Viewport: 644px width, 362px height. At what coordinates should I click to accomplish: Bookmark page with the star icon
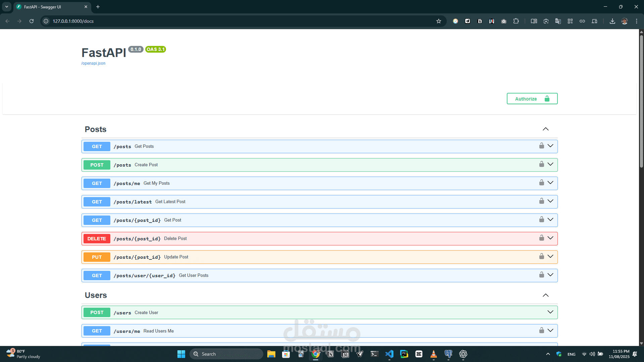(438, 21)
